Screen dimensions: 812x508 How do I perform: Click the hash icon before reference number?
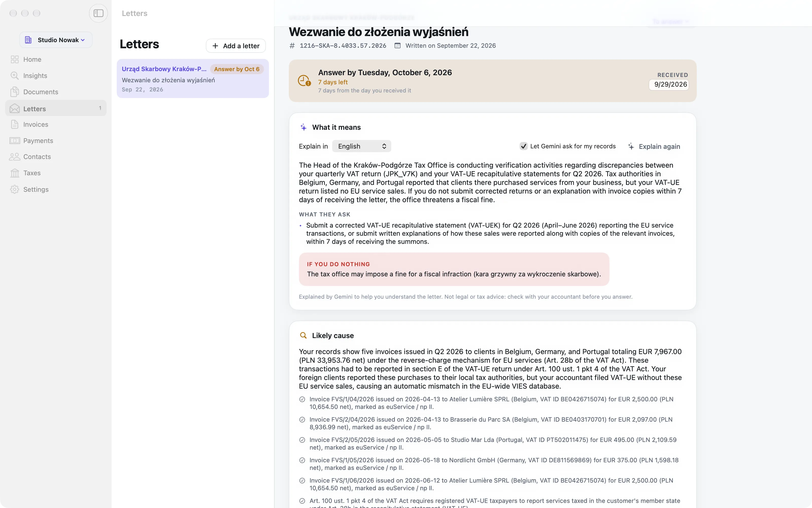292,46
